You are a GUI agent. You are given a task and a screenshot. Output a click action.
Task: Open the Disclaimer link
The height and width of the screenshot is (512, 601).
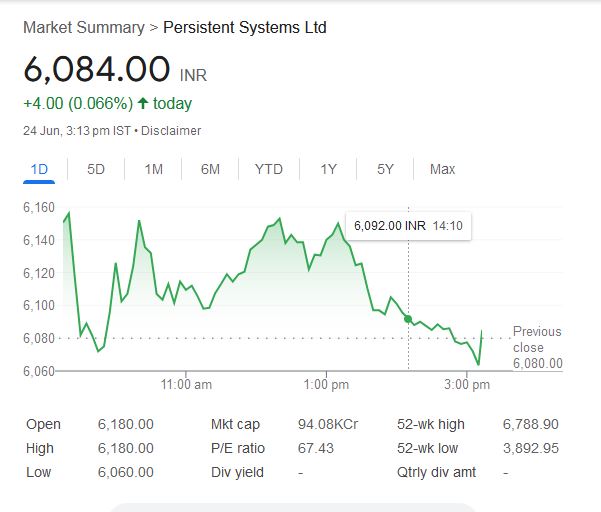pos(171,131)
